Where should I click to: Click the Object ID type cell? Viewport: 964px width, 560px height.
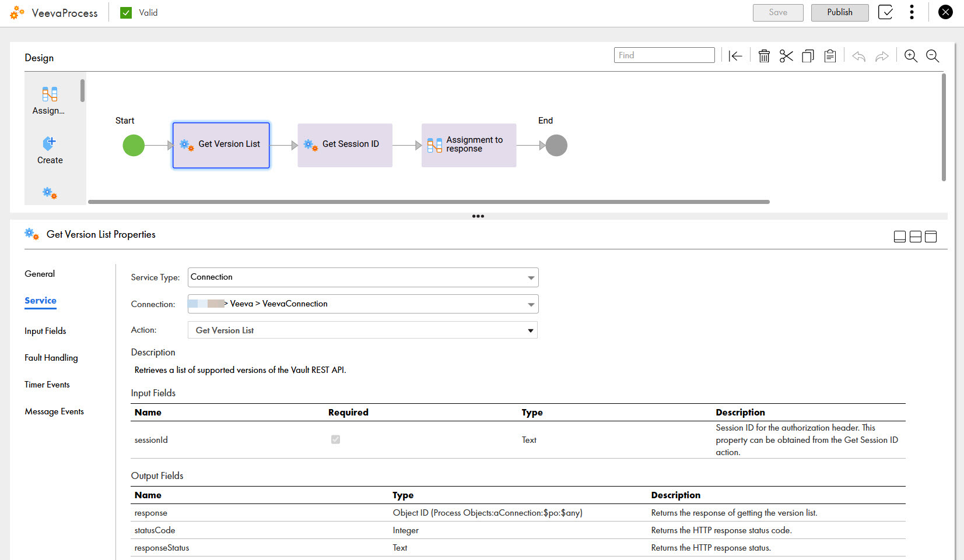point(488,513)
